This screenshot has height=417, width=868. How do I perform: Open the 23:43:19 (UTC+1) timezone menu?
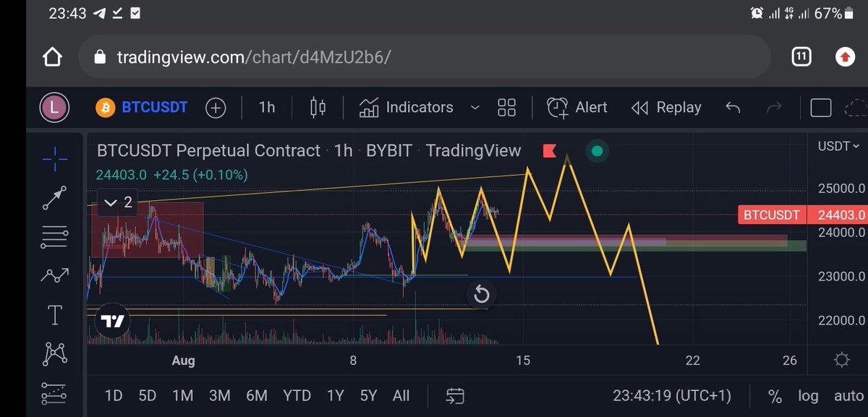click(672, 395)
